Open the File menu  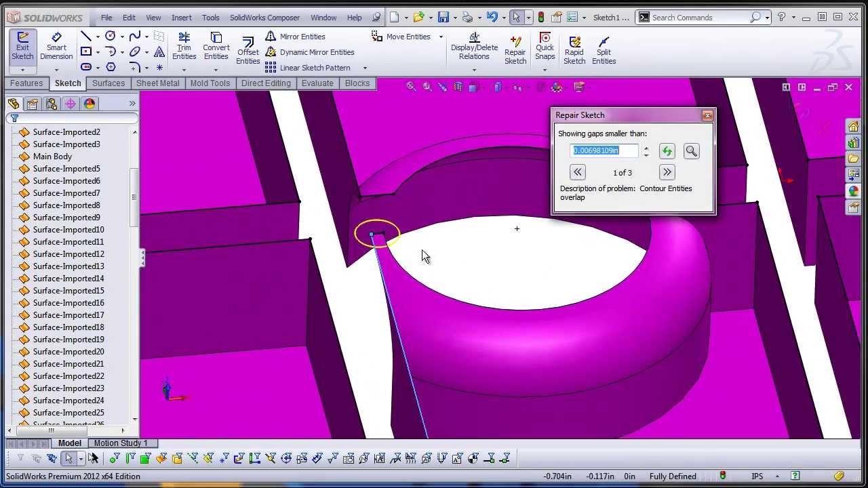tap(106, 18)
